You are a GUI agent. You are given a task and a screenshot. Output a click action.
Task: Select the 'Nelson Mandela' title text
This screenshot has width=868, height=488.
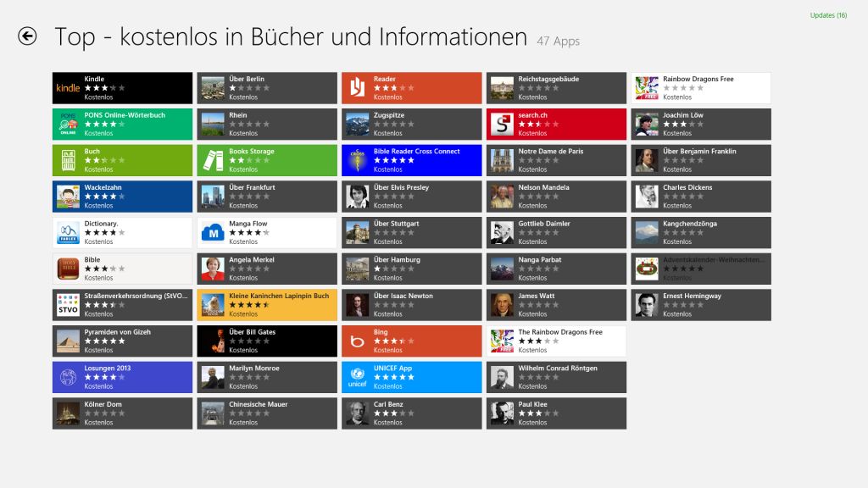(543, 187)
